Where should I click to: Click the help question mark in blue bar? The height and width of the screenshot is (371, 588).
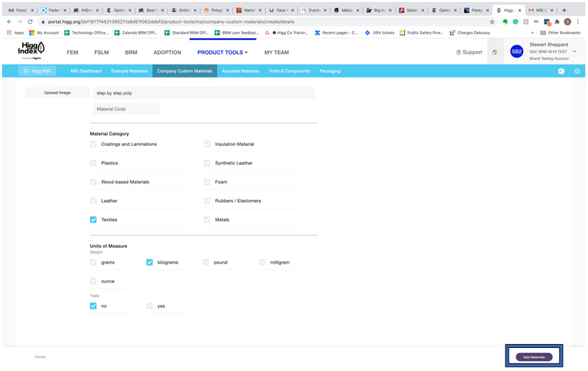[577, 71]
